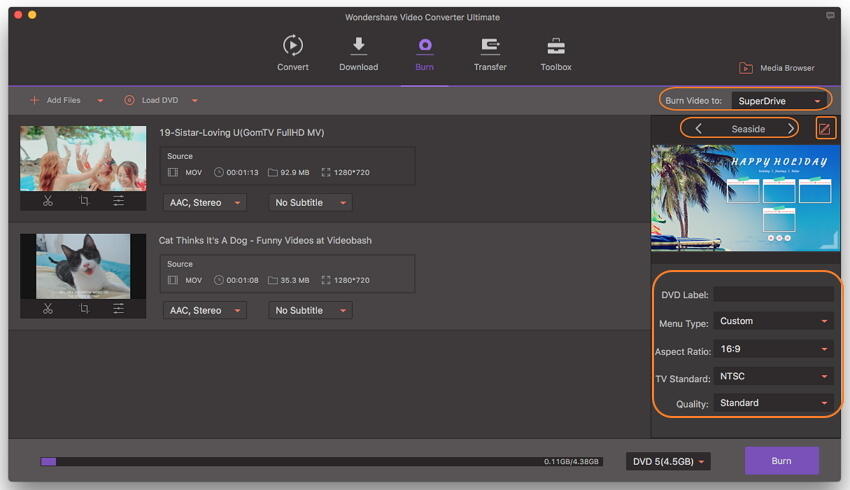Click the Cat Thinks It's A Dog title
This screenshot has height=490, width=850.
(x=265, y=240)
